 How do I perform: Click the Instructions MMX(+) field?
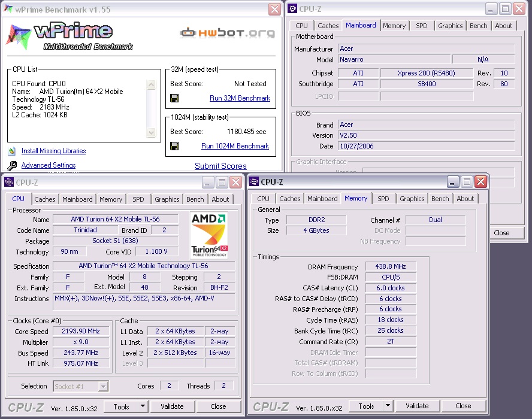(x=144, y=302)
